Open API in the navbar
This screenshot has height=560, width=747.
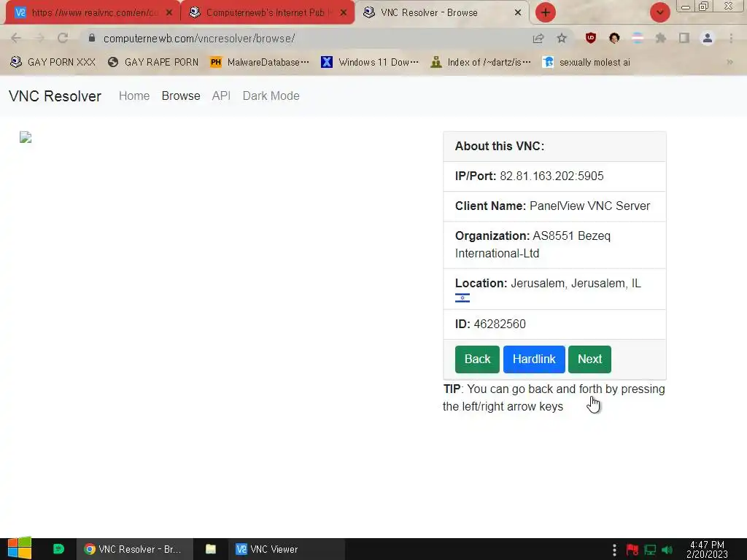(221, 96)
